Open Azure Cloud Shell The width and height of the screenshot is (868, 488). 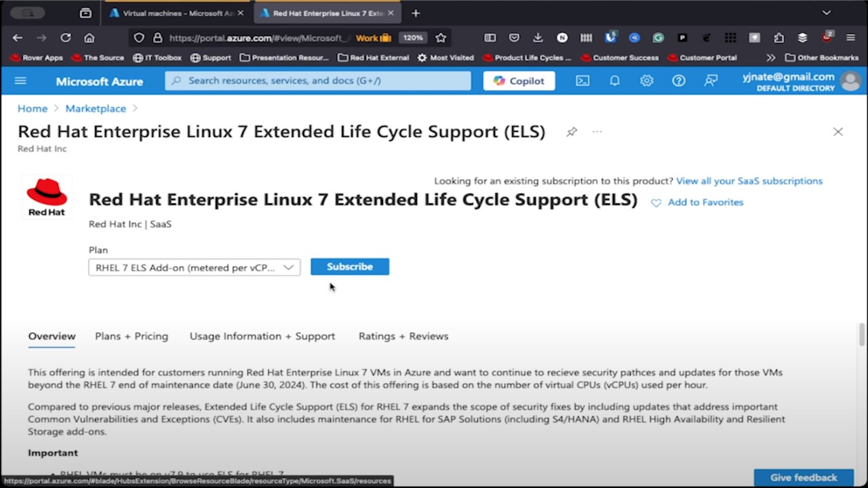pyautogui.click(x=583, y=81)
